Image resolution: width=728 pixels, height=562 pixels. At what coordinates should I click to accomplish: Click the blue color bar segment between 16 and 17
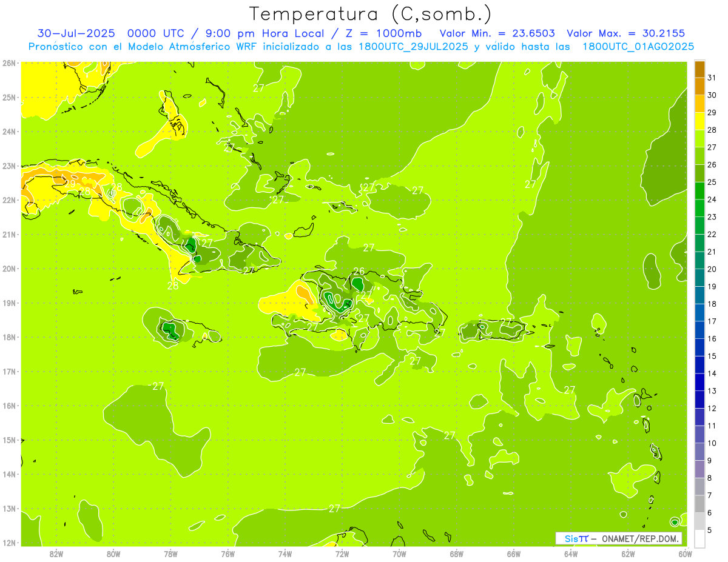coord(699,330)
